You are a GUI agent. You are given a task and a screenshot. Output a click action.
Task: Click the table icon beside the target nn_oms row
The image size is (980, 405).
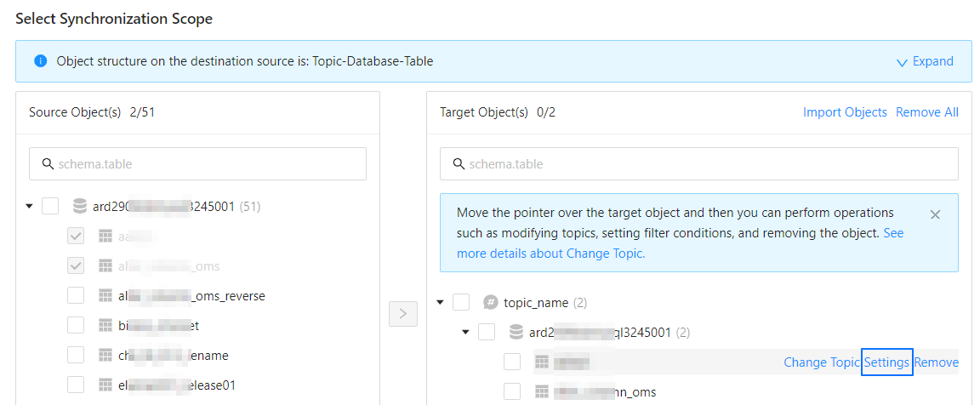[541, 391]
